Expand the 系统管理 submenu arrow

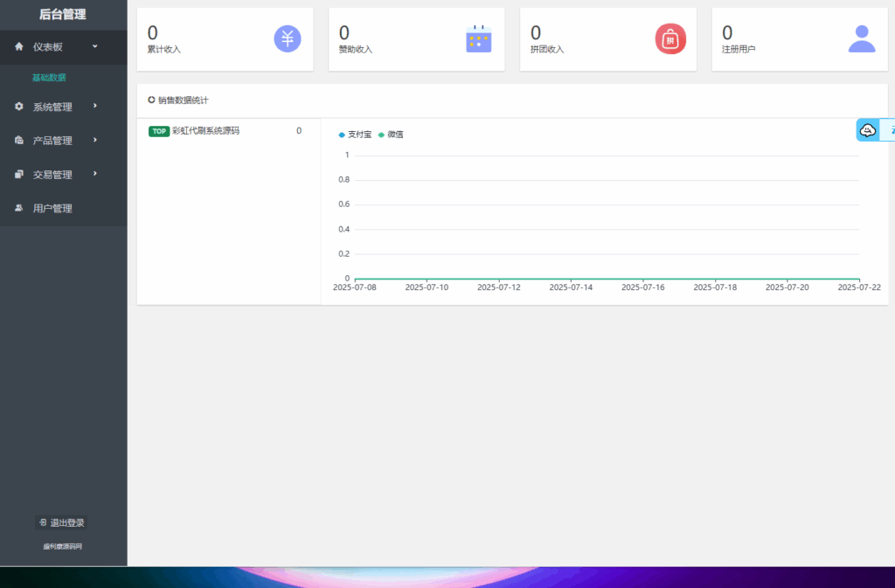click(x=94, y=106)
